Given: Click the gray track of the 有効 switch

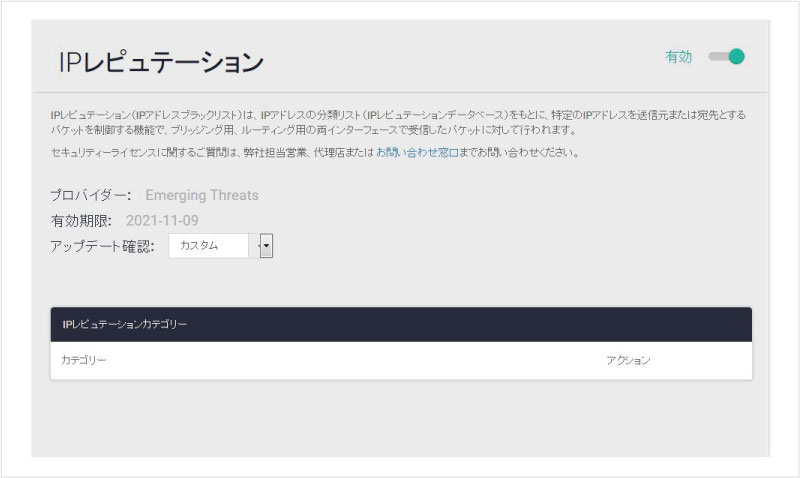Looking at the screenshot, I should click(716, 57).
